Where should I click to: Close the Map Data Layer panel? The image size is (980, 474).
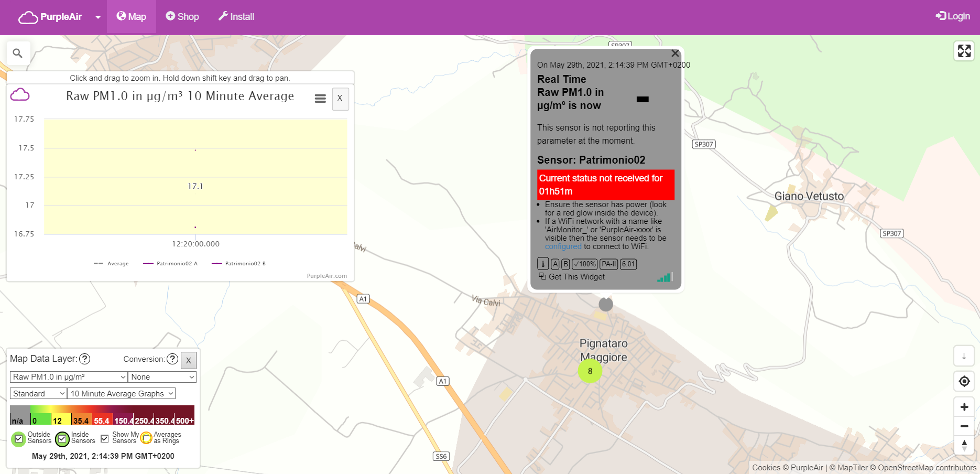[x=189, y=360]
